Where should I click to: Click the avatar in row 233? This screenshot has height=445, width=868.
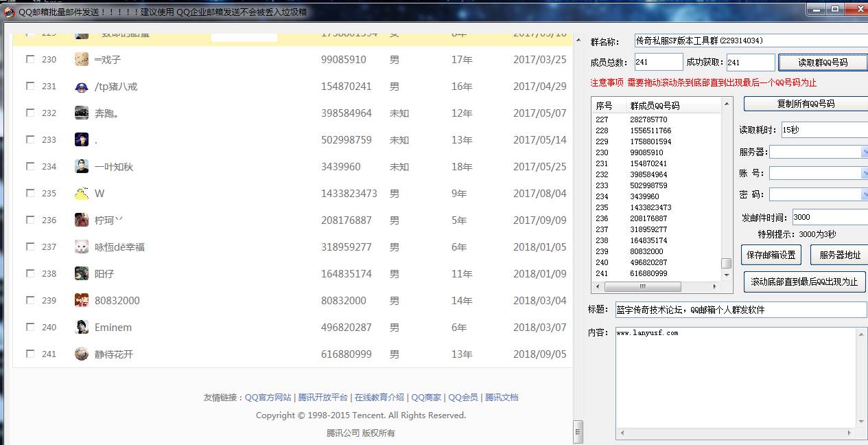[x=82, y=140]
